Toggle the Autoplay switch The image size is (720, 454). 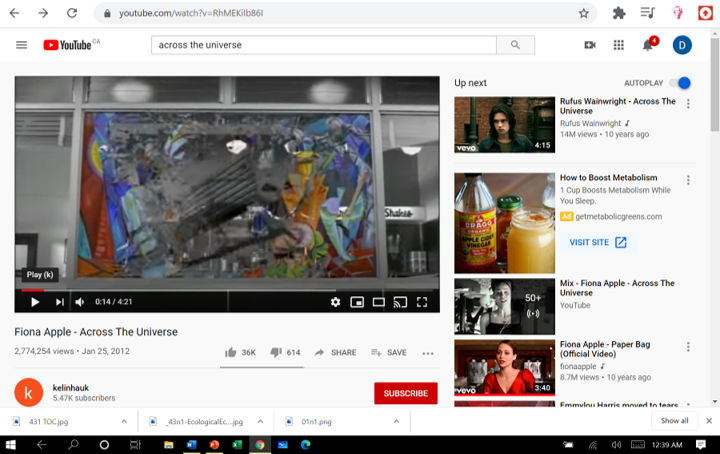(x=680, y=83)
